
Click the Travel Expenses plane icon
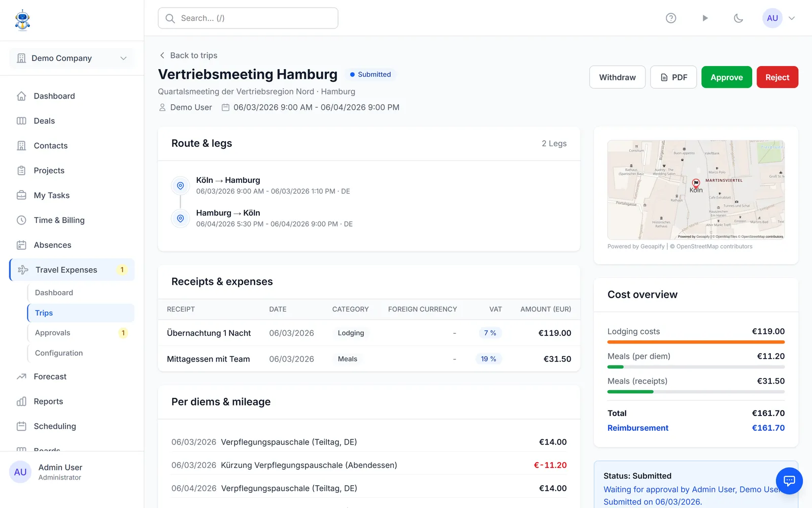[23, 270]
